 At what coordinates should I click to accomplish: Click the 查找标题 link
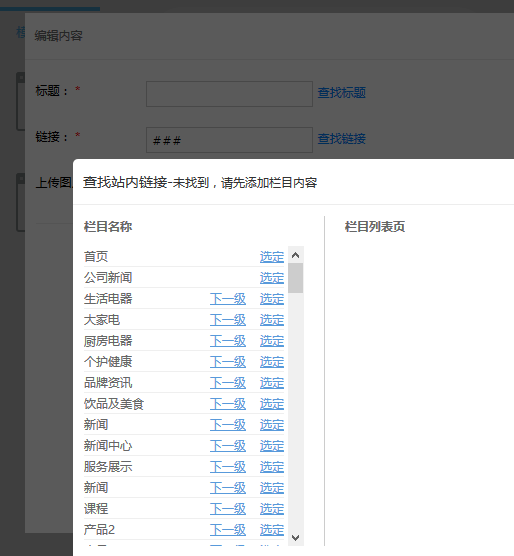(341, 93)
